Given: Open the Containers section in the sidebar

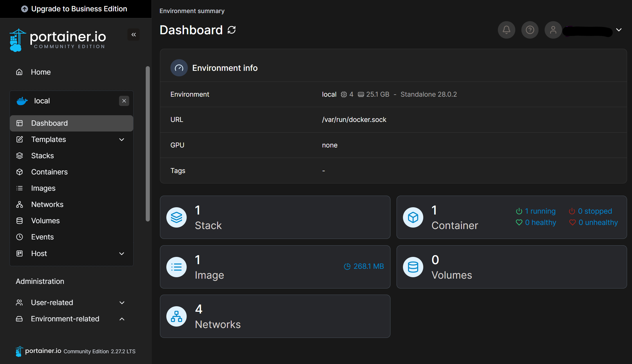Looking at the screenshot, I should [x=49, y=172].
